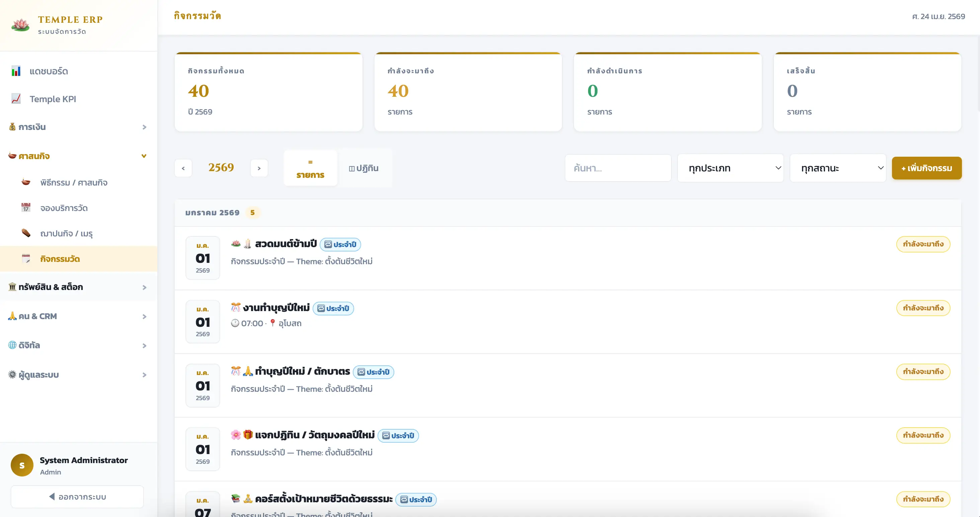Click the clock icon beside 07:00
Viewport: 980px width, 517px height.
[x=235, y=323]
